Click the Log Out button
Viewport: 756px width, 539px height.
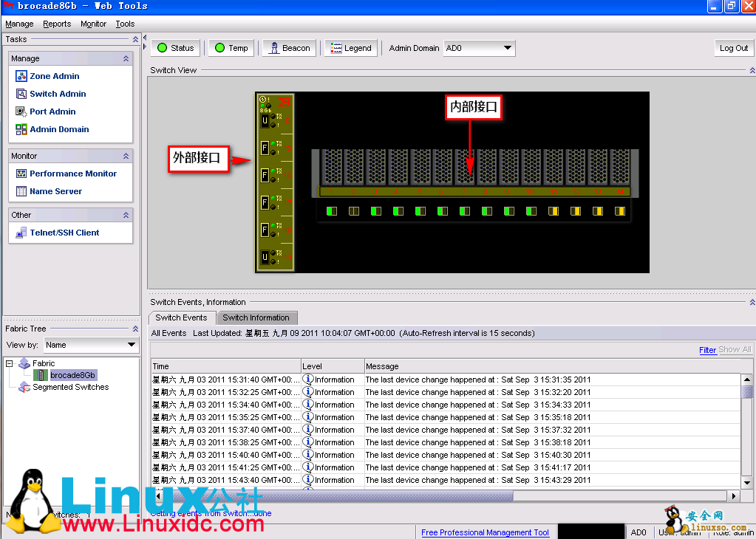tap(733, 48)
